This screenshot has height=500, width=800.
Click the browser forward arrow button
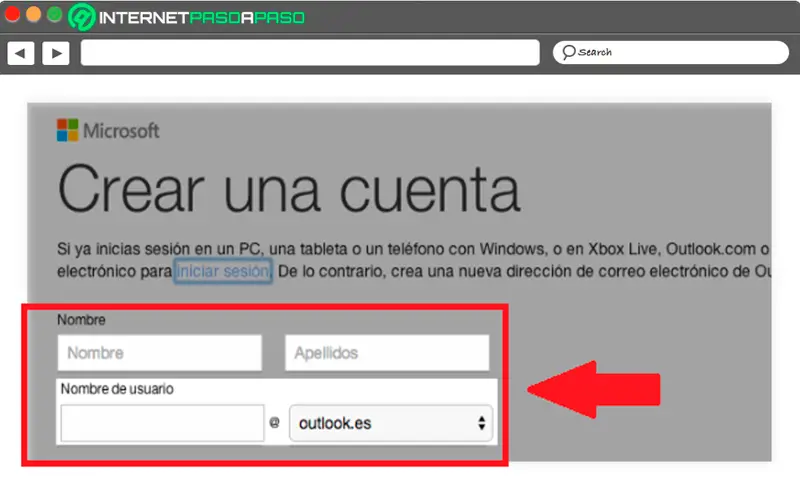(56, 53)
